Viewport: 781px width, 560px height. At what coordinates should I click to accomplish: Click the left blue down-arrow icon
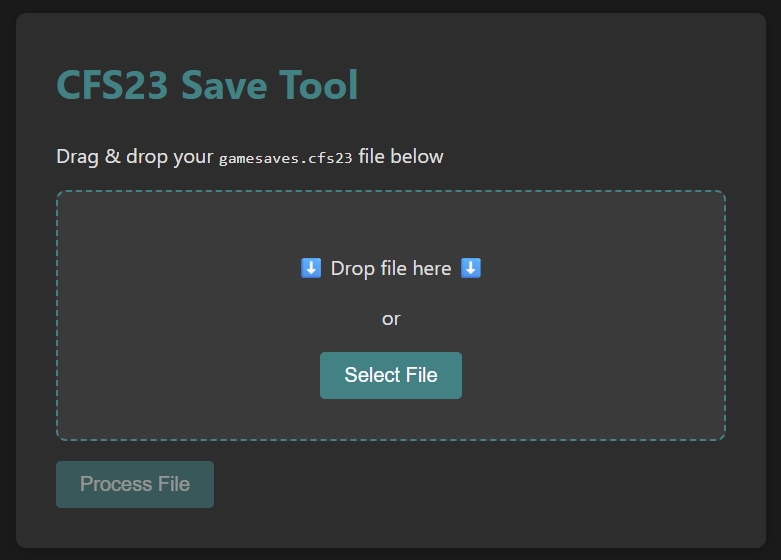(x=311, y=268)
